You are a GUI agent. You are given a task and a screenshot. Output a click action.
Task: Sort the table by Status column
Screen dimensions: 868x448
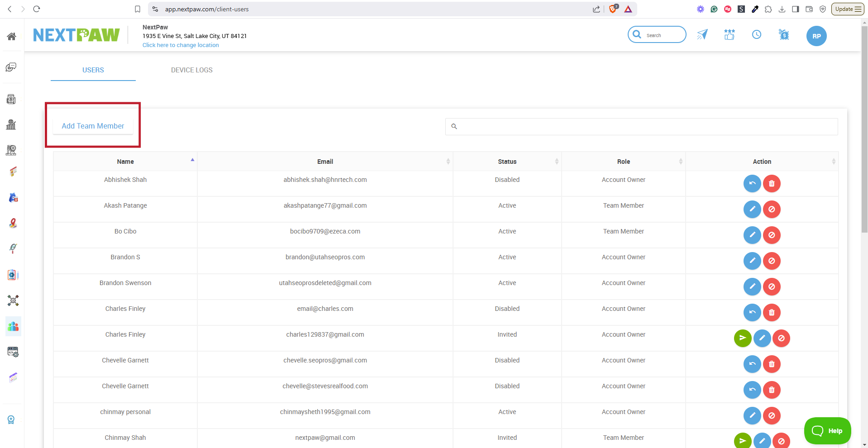(507, 162)
